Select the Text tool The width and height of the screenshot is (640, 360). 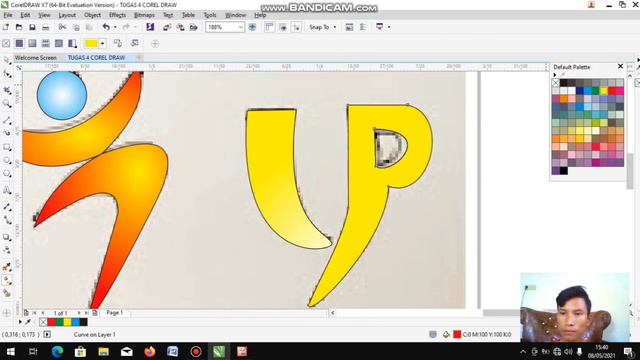[7, 190]
